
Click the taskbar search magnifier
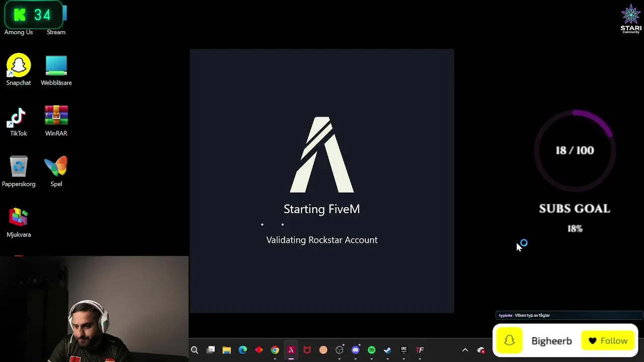click(195, 350)
